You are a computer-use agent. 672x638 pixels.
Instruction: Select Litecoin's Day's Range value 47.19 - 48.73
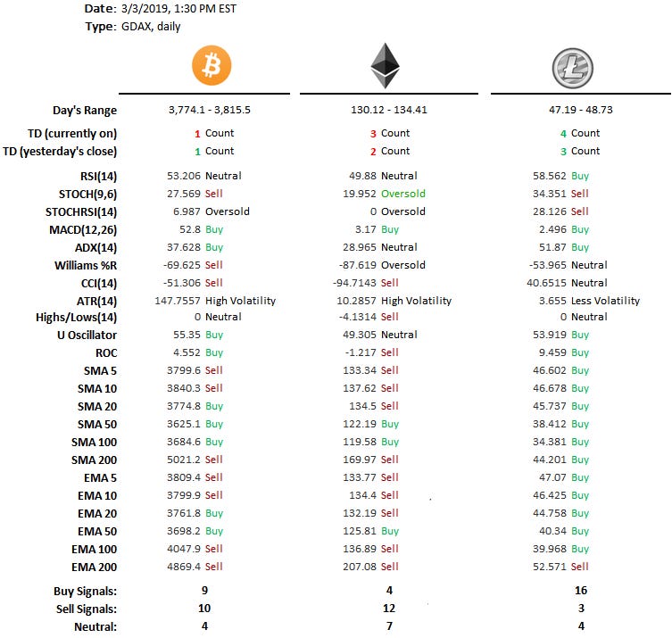click(x=568, y=111)
